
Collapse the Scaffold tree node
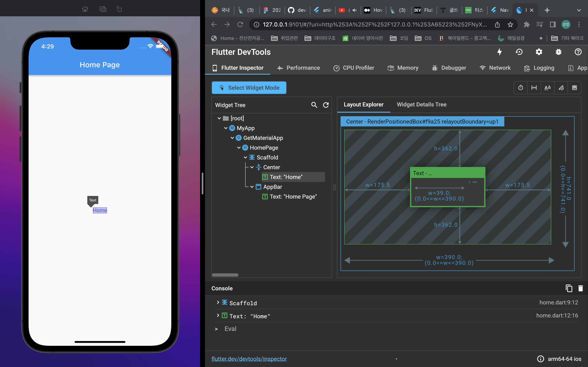(245, 158)
